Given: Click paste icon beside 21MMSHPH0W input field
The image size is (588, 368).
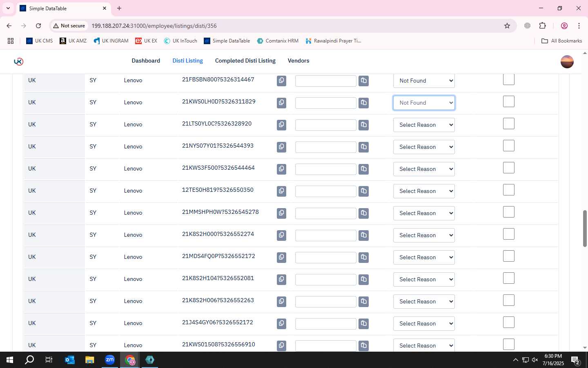Looking at the screenshot, I should tap(363, 213).
